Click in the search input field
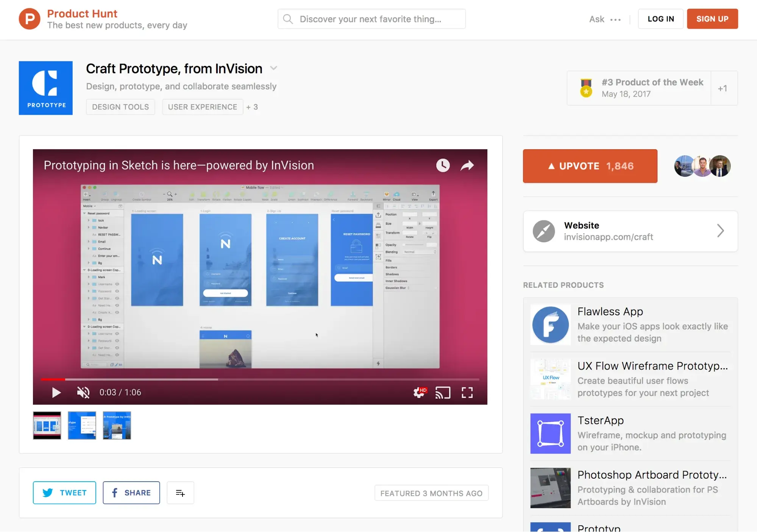757x532 pixels. (x=371, y=19)
